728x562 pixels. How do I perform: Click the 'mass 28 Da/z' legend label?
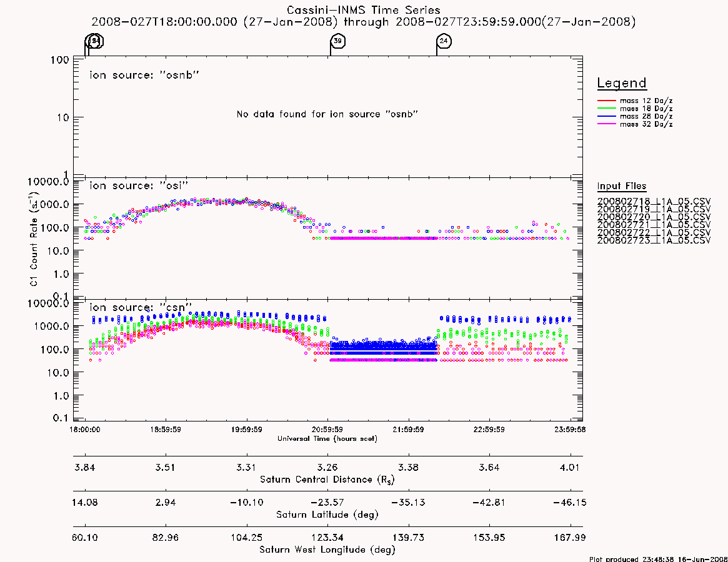646,116
